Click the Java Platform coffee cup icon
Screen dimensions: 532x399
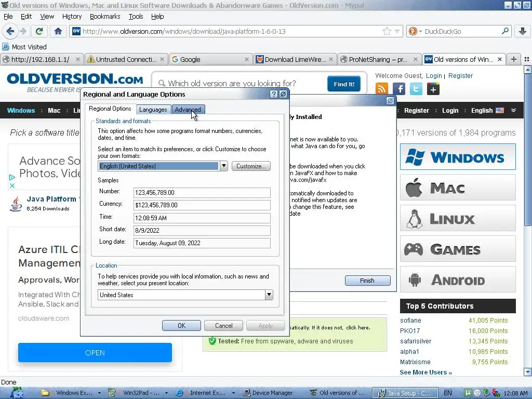(16, 204)
